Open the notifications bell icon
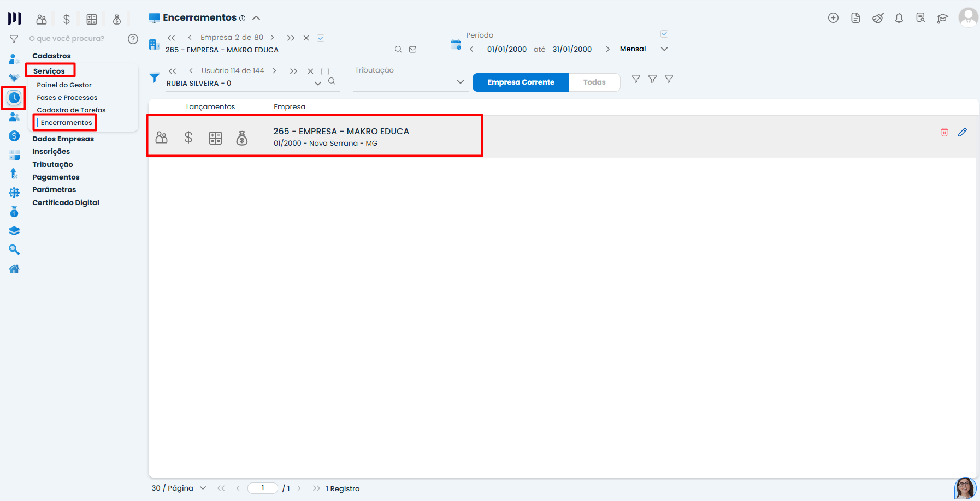The width and height of the screenshot is (980, 501). click(899, 18)
